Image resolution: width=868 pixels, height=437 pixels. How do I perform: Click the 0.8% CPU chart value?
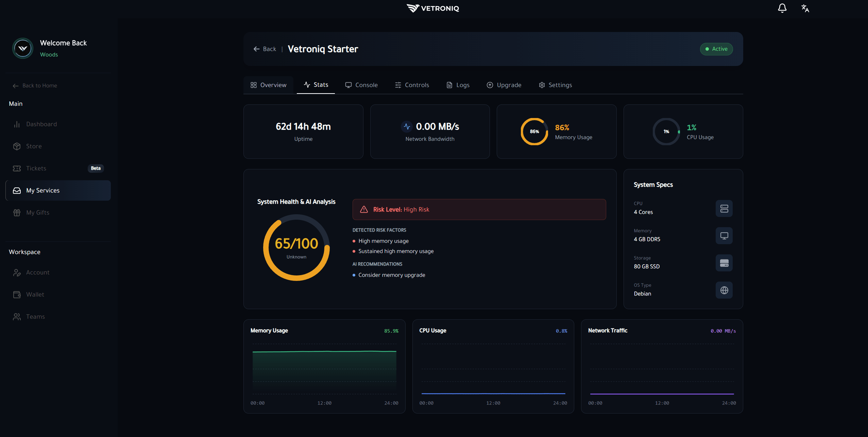pos(562,331)
